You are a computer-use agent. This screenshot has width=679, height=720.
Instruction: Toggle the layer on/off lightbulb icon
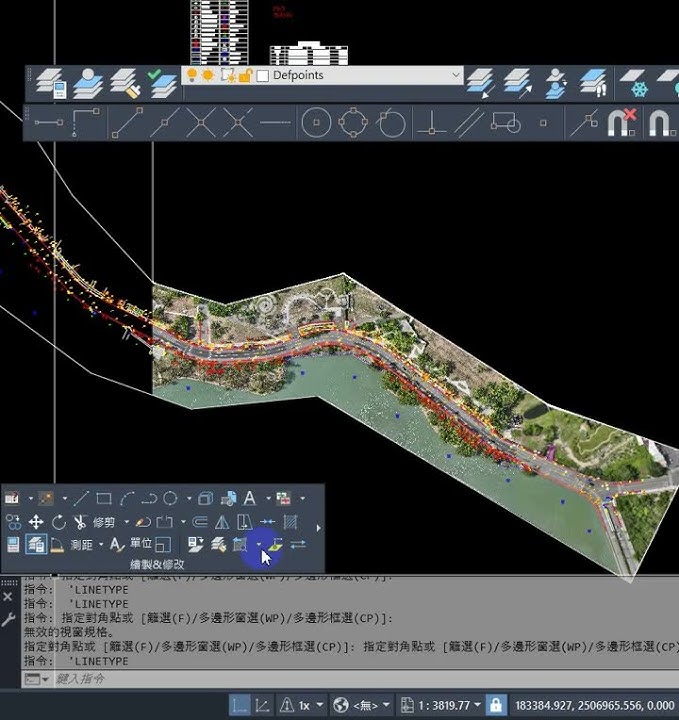192,75
